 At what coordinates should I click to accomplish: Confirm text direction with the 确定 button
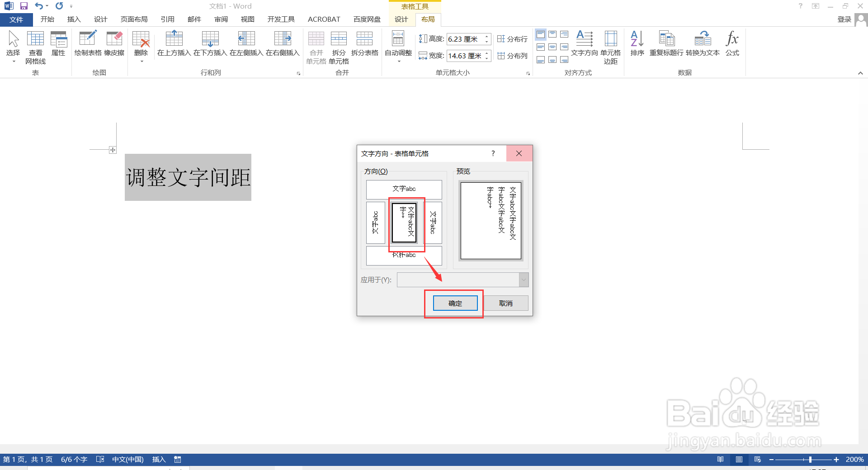click(455, 303)
